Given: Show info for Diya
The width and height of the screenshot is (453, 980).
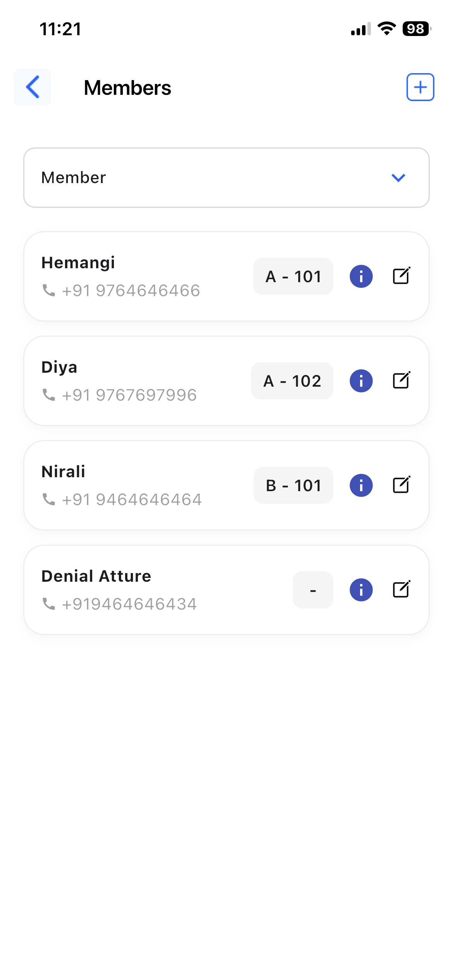Looking at the screenshot, I should (x=361, y=381).
